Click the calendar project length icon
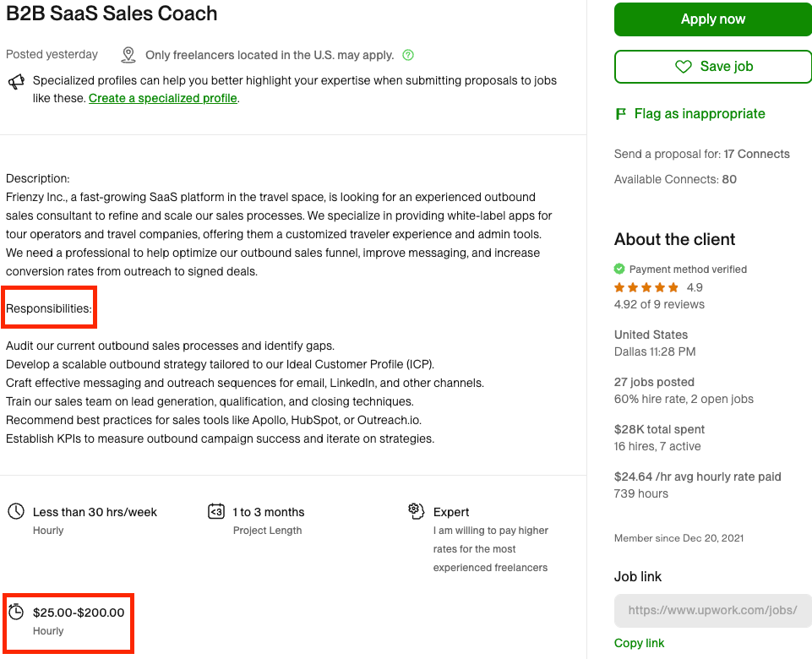812x659 pixels. click(216, 511)
